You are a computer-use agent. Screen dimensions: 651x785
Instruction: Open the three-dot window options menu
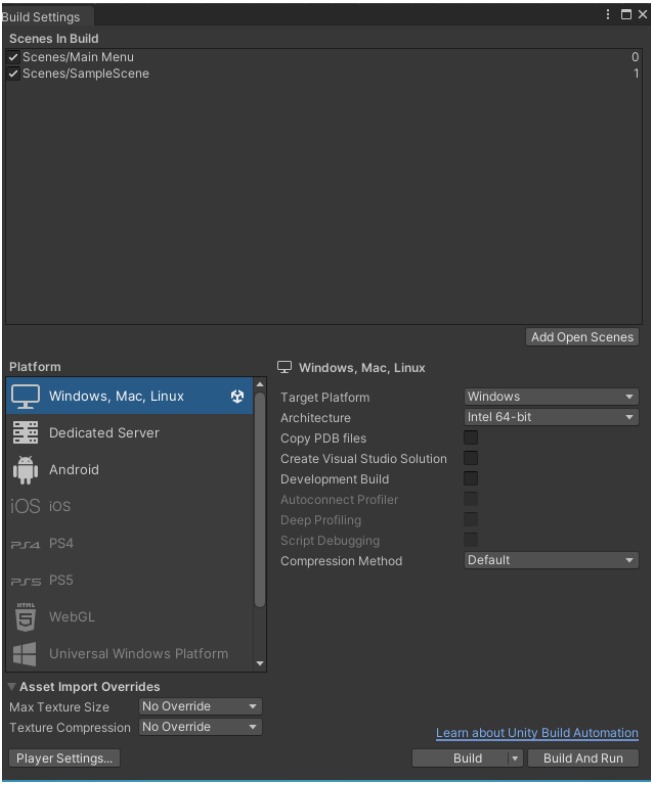(x=608, y=15)
